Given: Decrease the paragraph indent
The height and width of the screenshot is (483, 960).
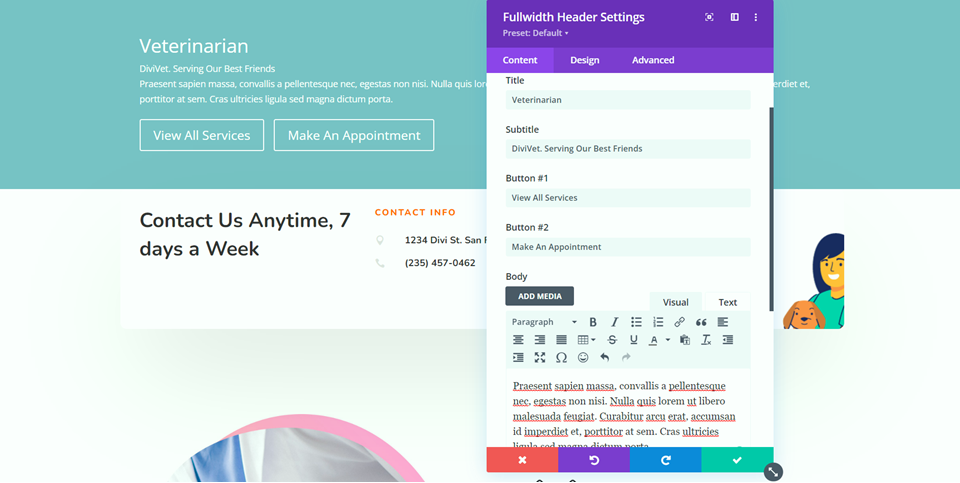Looking at the screenshot, I should (728, 340).
